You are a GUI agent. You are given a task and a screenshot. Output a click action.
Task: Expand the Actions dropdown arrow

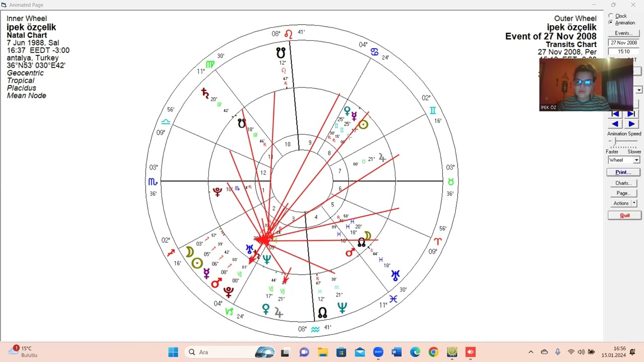tap(634, 203)
